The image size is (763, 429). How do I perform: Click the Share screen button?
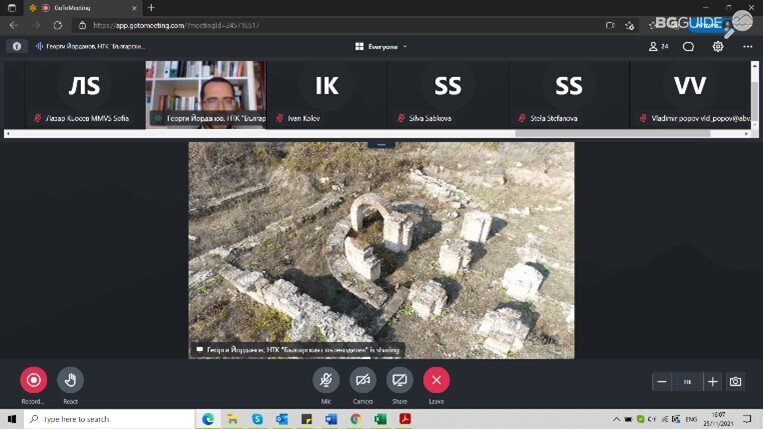(399, 380)
